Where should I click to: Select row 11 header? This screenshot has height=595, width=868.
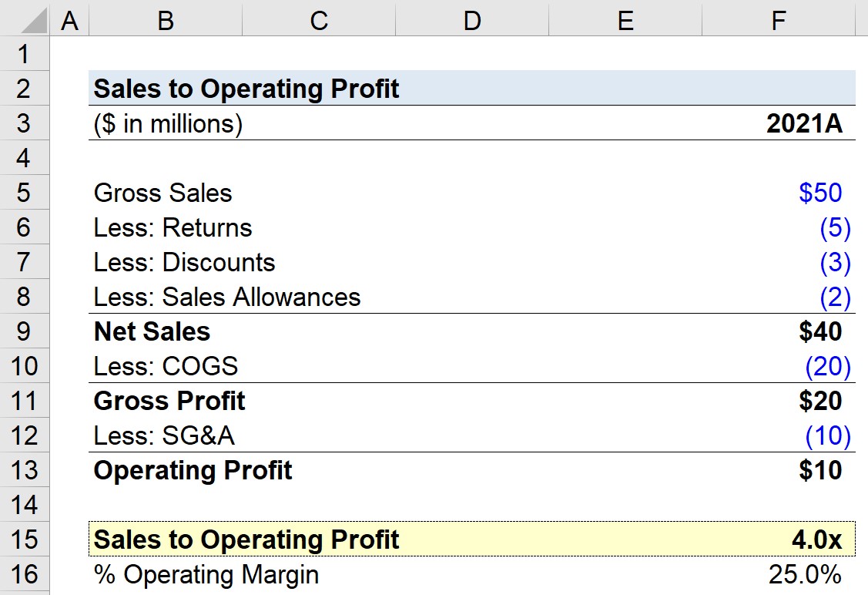click(x=25, y=401)
